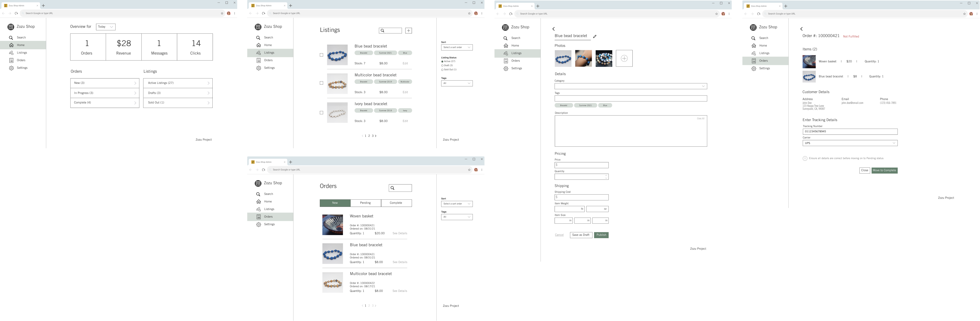The image size is (980, 321).
Task: Select the Draft (3) listing status radio
Action: click(x=442, y=65)
